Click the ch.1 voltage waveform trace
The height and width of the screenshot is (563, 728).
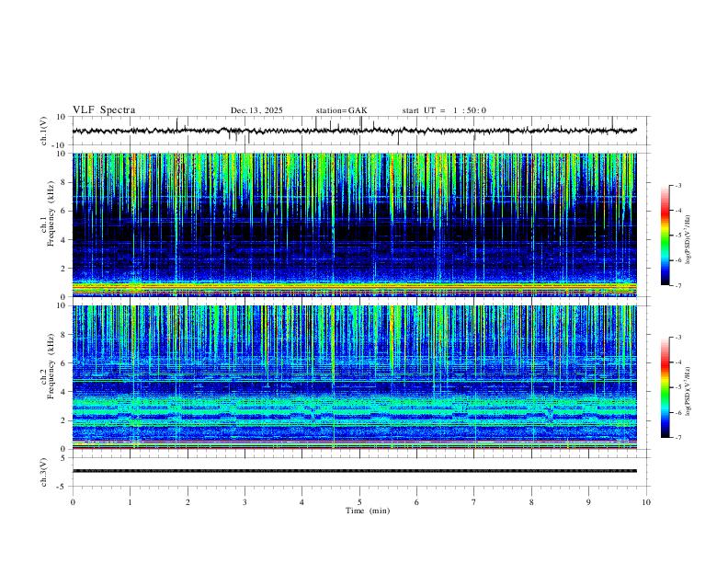354,131
